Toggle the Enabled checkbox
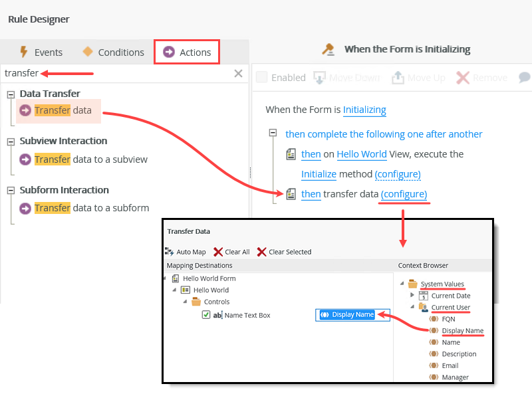 point(261,77)
